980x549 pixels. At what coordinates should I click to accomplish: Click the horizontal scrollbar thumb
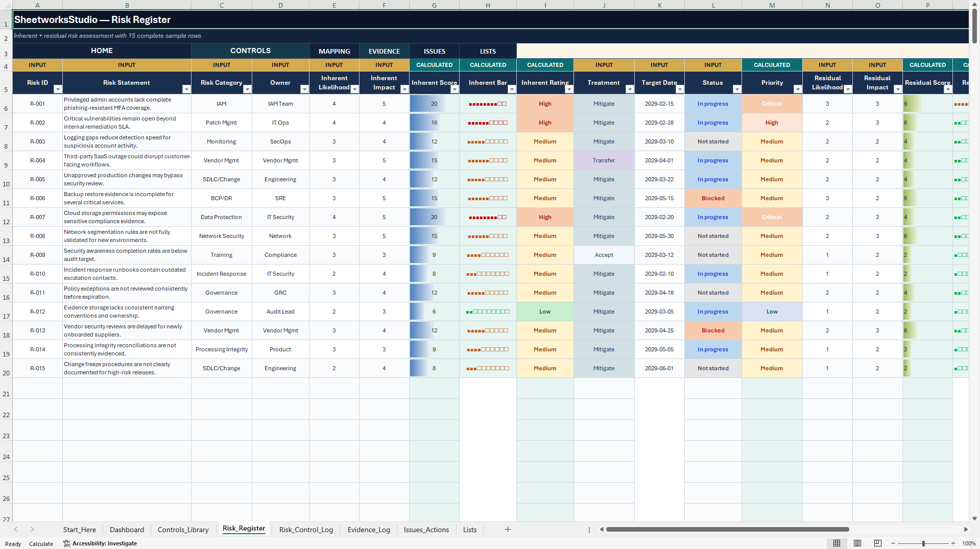[727, 530]
